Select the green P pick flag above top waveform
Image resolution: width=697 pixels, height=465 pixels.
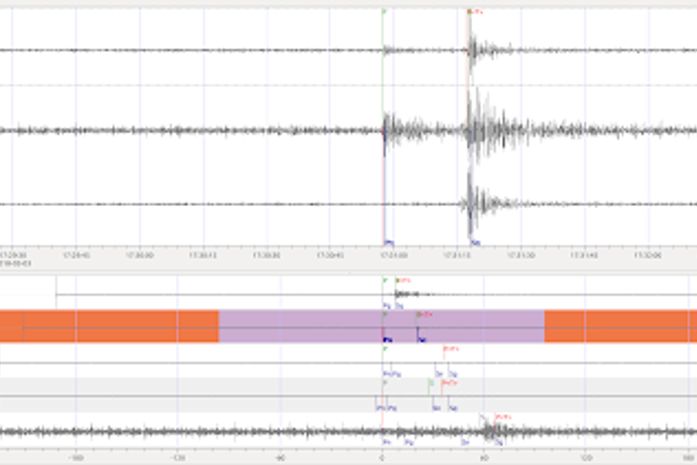(384, 12)
